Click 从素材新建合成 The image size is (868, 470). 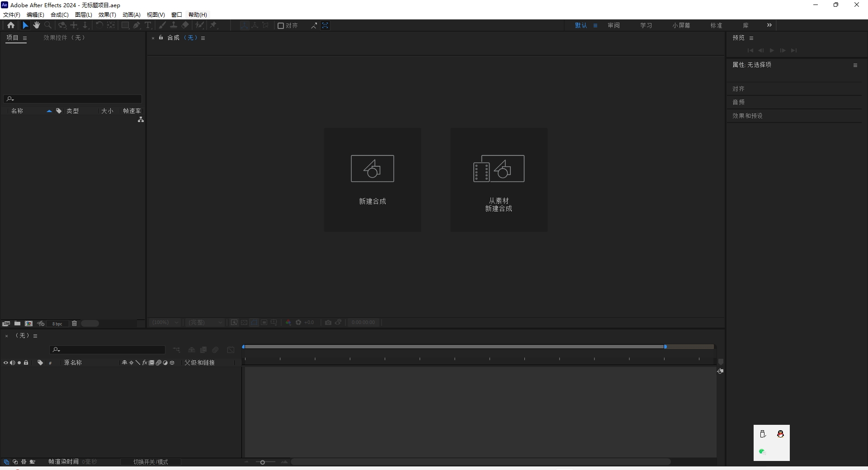click(x=498, y=179)
